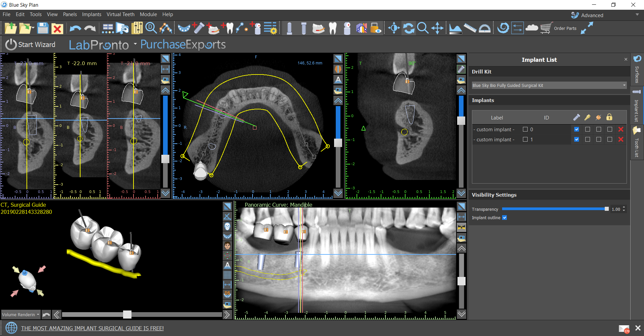The width and height of the screenshot is (644, 336).
Task: Click the brightness contrast histogram tool
Action: (x=455, y=28)
